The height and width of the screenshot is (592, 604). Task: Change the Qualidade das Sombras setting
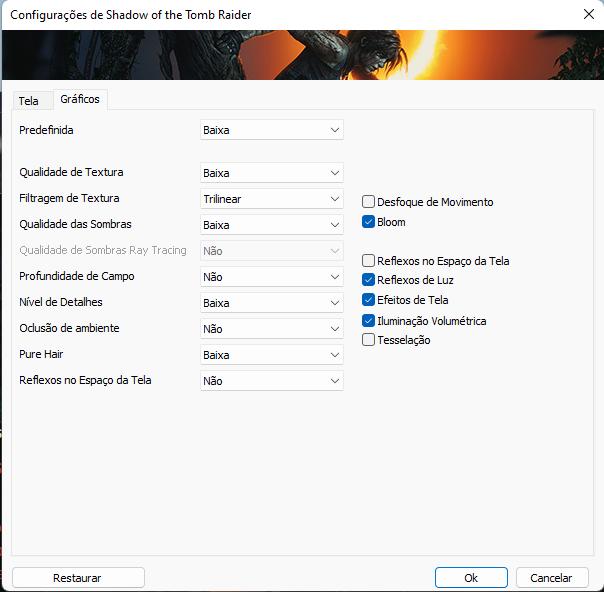[x=271, y=225]
